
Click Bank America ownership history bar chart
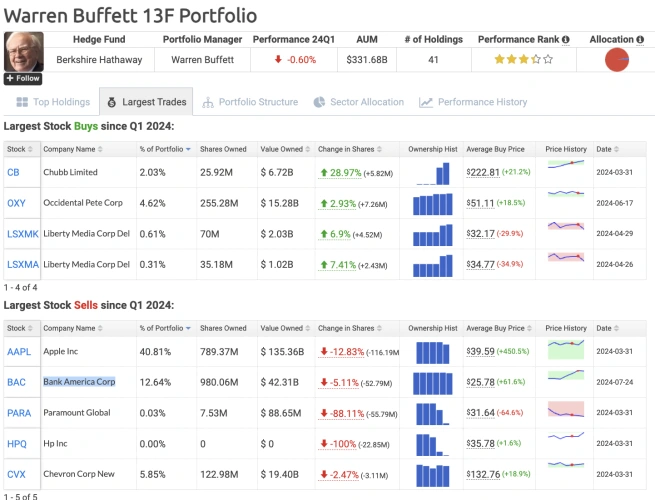pos(433,383)
